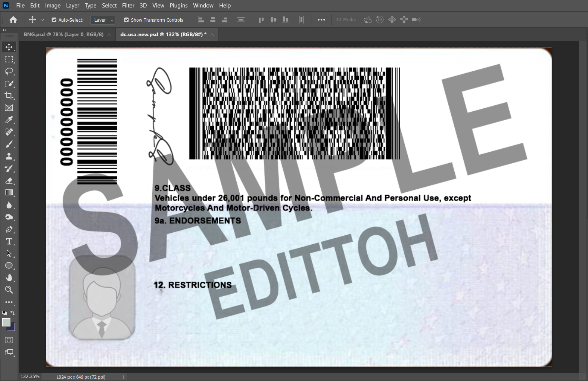The width and height of the screenshot is (588, 381).
Task: Open the Window menu
Action: tap(203, 6)
